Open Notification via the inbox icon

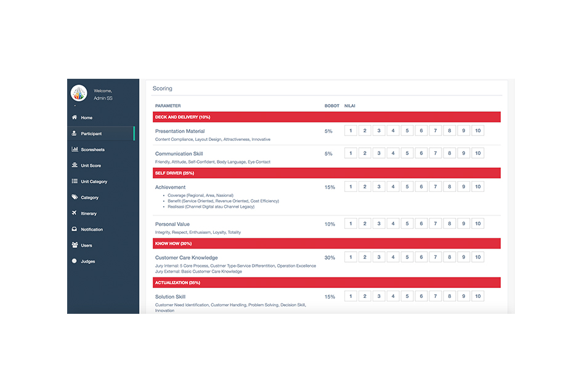[75, 229]
